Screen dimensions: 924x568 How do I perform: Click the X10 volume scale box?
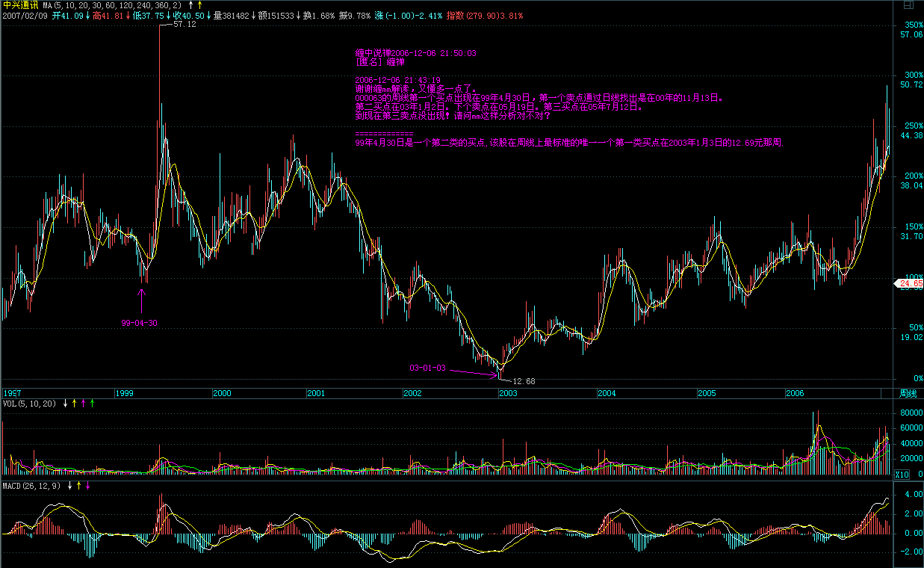click(x=902, y=475)
